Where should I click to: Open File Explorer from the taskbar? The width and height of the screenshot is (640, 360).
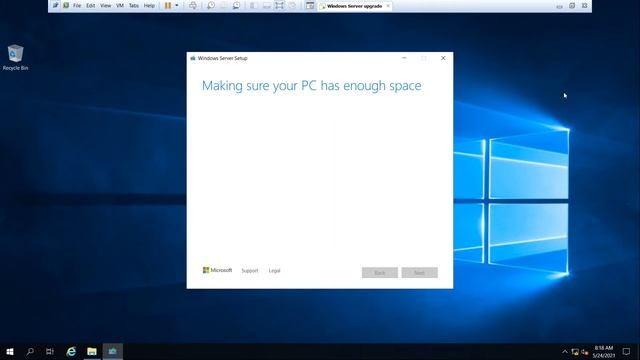point(92,351)
